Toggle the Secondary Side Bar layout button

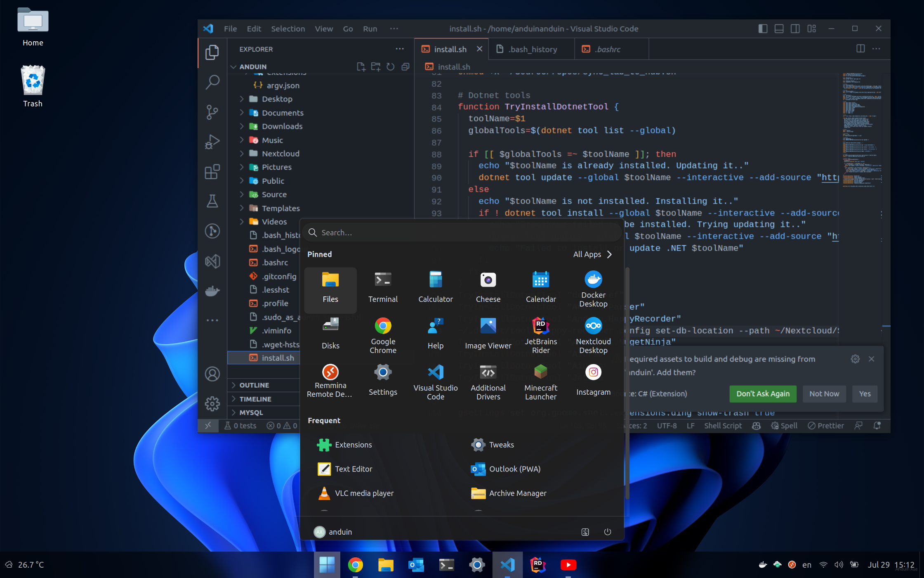pos(795,28)
